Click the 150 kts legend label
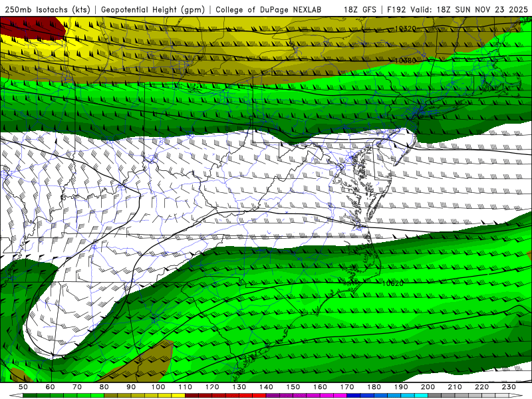This screenshot has height=399, width=532. click(293, 387)
